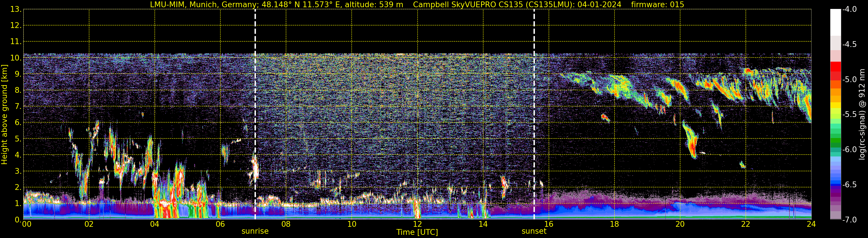Click the colorbar tick label '-4.0'
868x238 pixels.
point(850,10)
